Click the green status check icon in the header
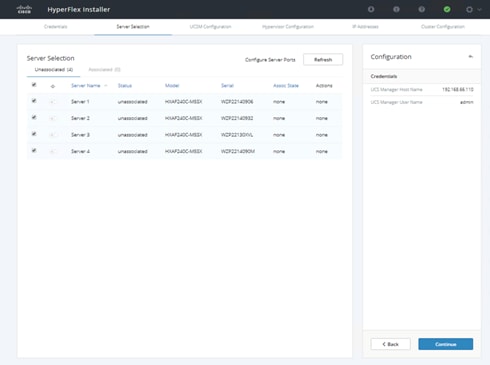Viewport: 490px width, 365px height. (447, 9)
